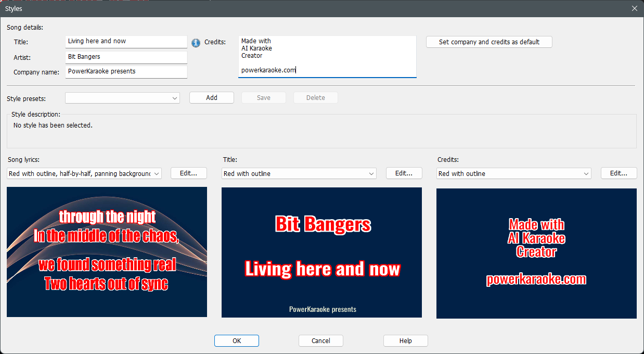Open the Credits style dropdown
Screen dimensions: 644x354
514,173
